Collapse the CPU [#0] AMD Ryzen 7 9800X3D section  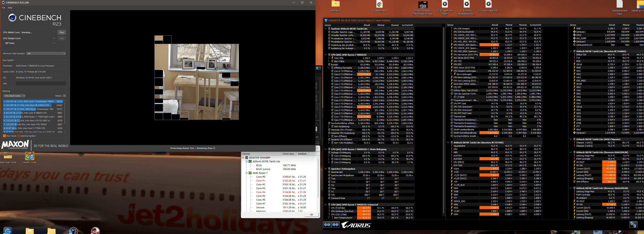click(x=326, y=55)
